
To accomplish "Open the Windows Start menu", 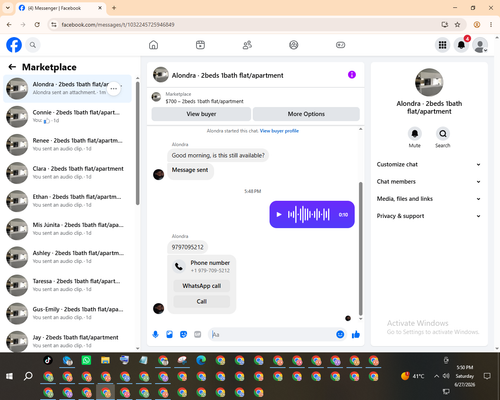I will click(9, 376).
